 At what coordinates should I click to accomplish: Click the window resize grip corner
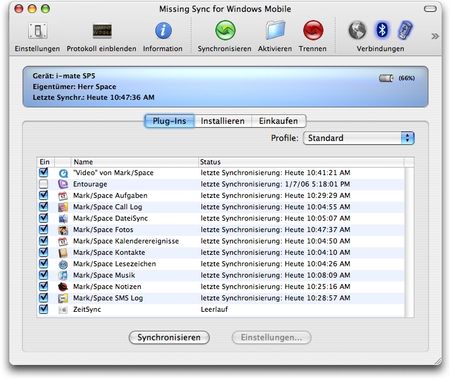pos(437,361)
